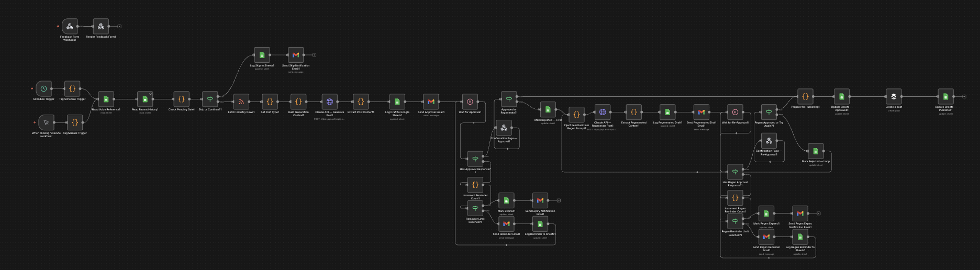980x270 pixels.
Task: Select the Build Generation Context1 node
Action: pos(298,102)
